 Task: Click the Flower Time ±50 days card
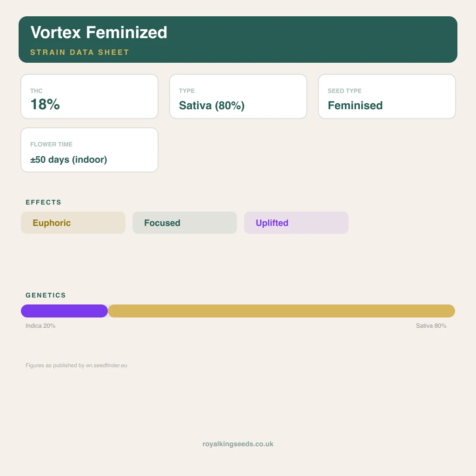click(x=90, y=150)
